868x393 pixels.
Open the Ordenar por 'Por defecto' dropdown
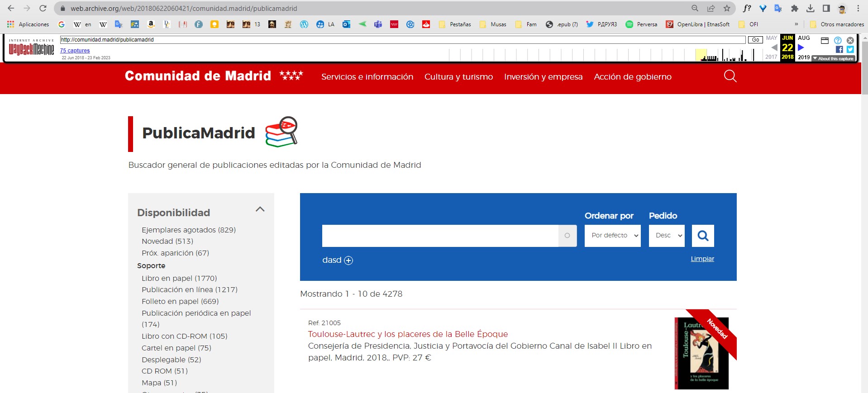(613, 236)
